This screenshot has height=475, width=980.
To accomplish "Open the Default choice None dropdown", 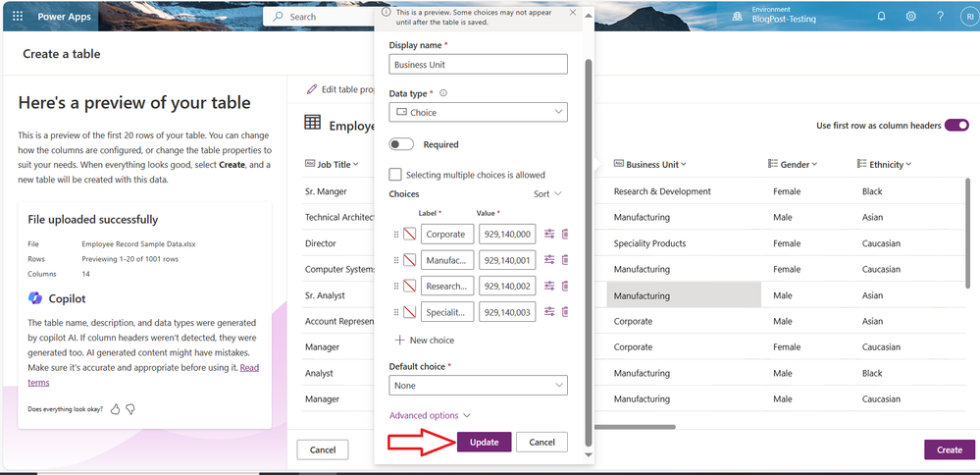I will 478,386.
